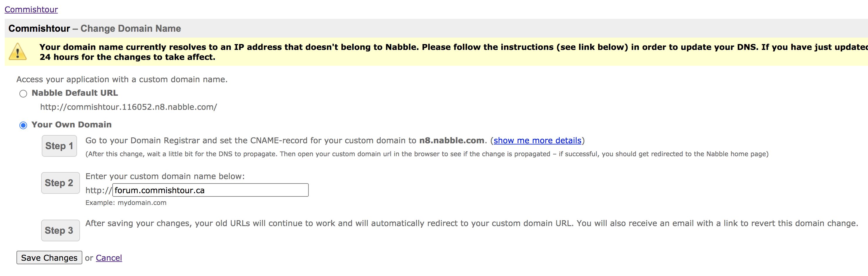868x276 pixels.
Task: Click the yellow warning triangle icon
Action: [18, 52]
